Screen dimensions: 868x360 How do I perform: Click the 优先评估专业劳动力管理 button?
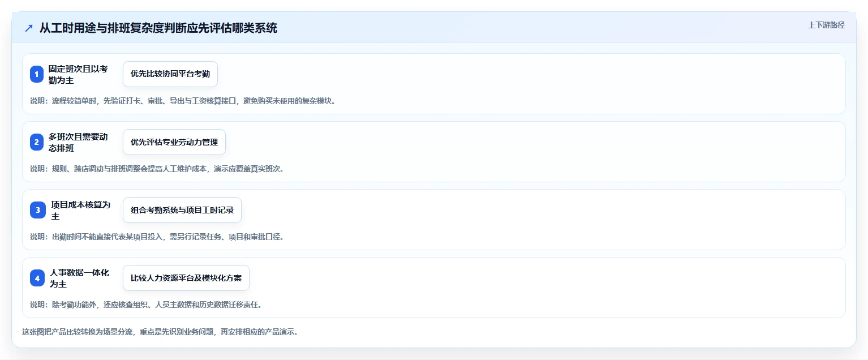pyautogui.click(x=174, y=142)
